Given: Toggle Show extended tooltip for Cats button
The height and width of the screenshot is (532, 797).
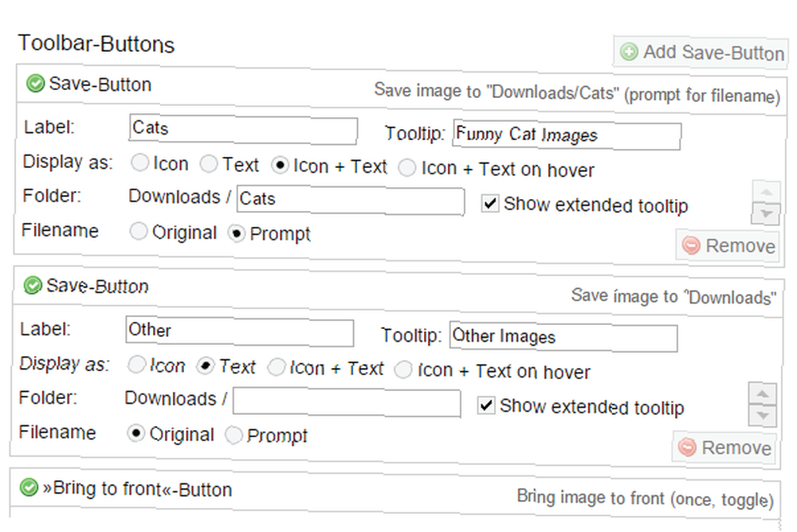Looking at the screenshot, I should click(x=490, y=203).
